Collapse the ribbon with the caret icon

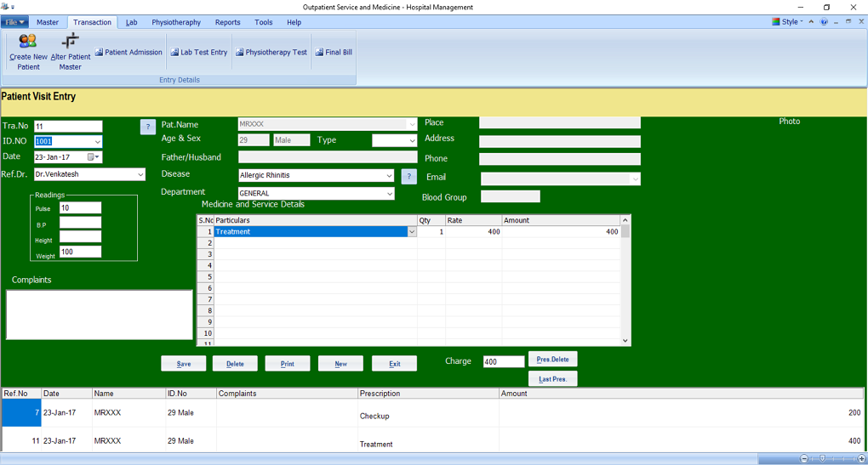(x=811, y=22)
